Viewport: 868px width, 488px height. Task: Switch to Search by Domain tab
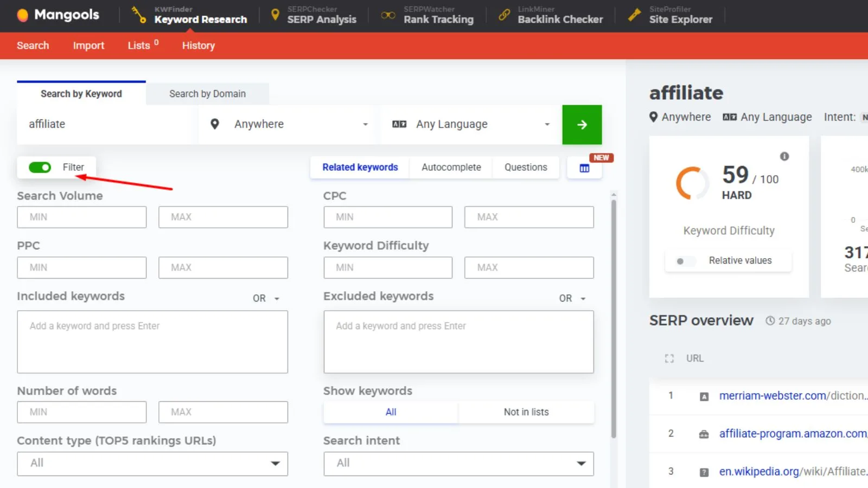click(207, 93)
